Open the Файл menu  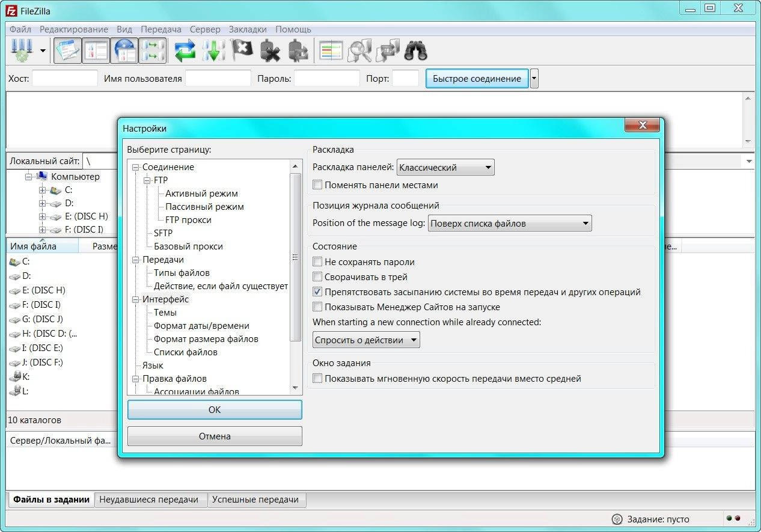(x=20, y=29)
